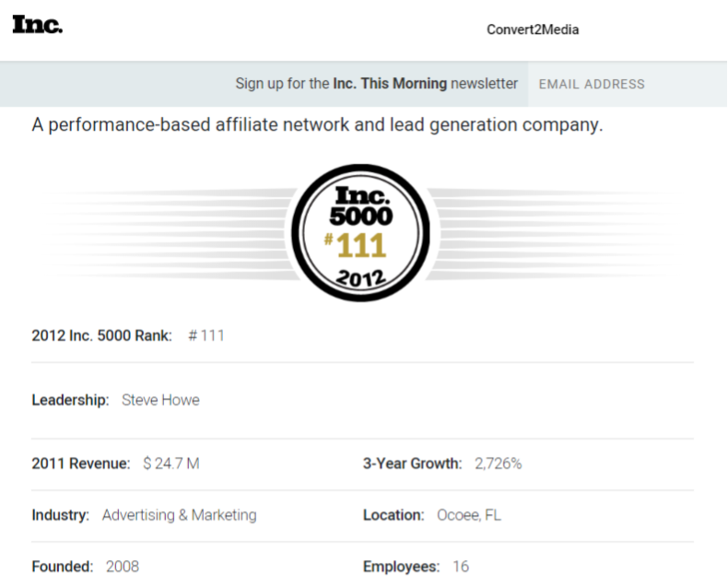This screenshot has height=585, width=728.
Task: Click the $24.7 M revenue figure
Action: [x=171, y=463]
